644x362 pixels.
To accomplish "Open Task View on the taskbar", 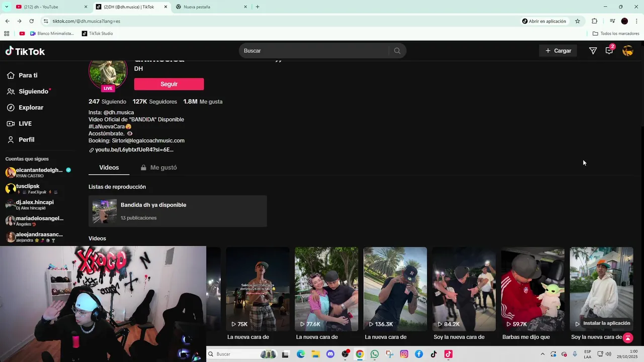I will tap(286, 354).
